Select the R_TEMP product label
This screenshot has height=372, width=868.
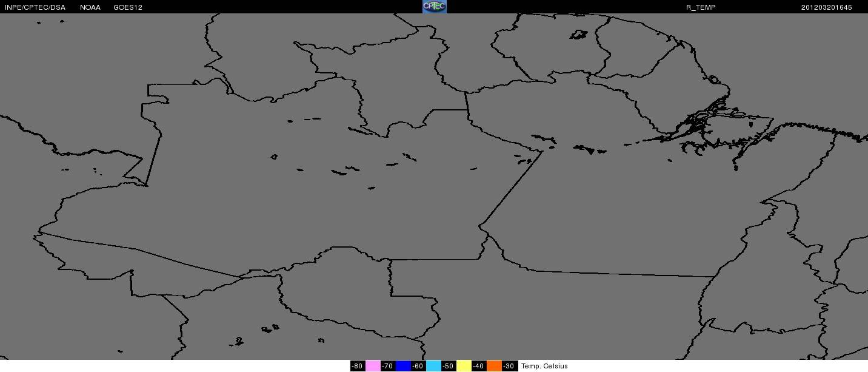click(701, 7)
